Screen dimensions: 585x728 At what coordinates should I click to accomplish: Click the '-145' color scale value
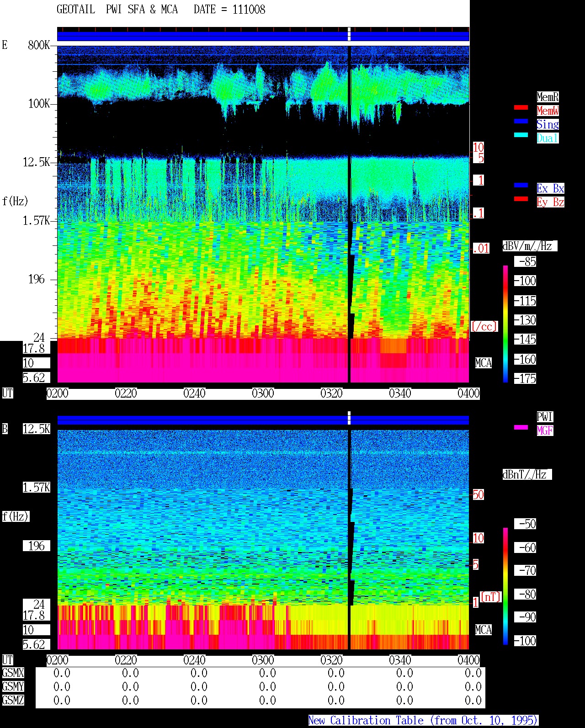(x=525, y=340)
